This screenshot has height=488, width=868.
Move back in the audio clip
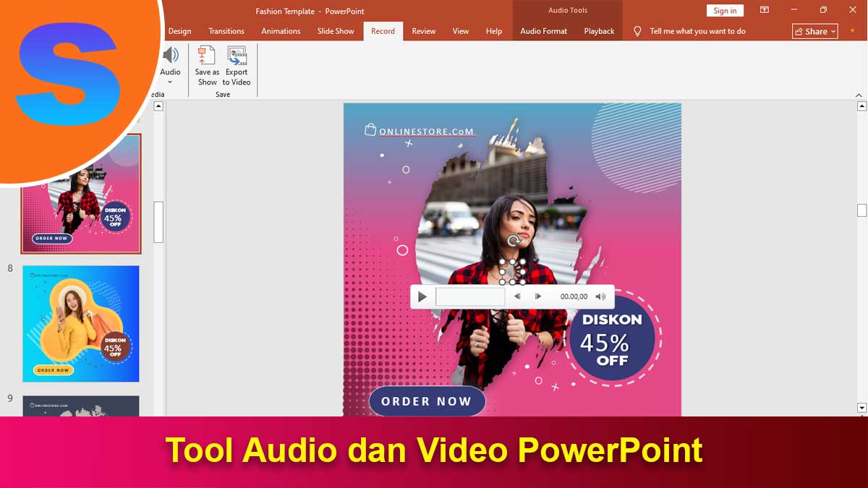pos(517,296)
